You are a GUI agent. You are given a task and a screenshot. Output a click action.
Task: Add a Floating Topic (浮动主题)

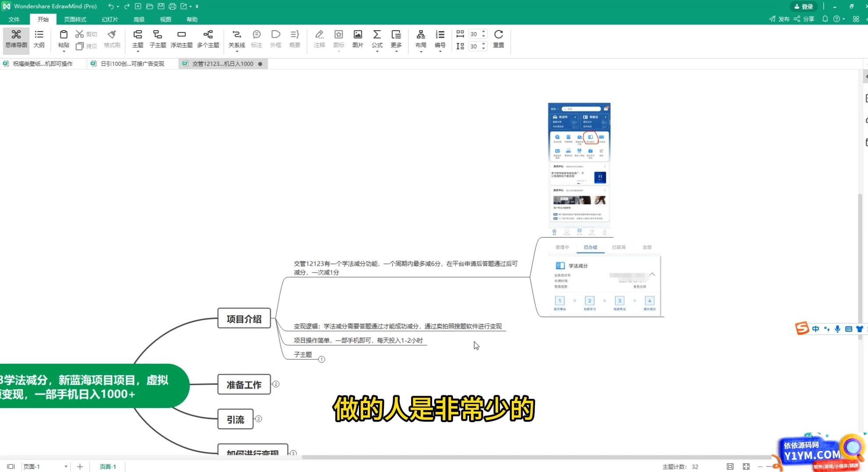(181, 39)
